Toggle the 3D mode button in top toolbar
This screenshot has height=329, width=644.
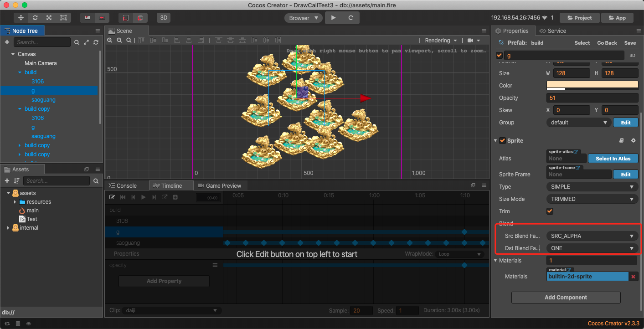pos(164,18)
